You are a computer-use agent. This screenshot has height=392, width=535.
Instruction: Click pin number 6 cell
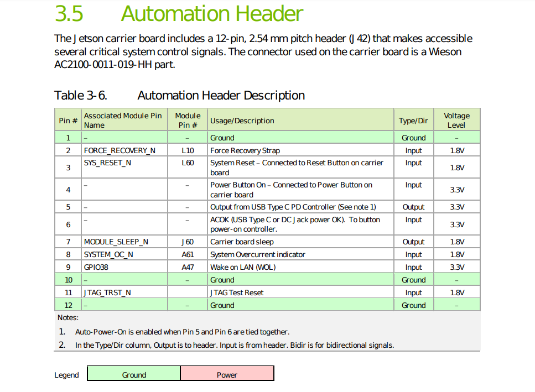[68, 224]
